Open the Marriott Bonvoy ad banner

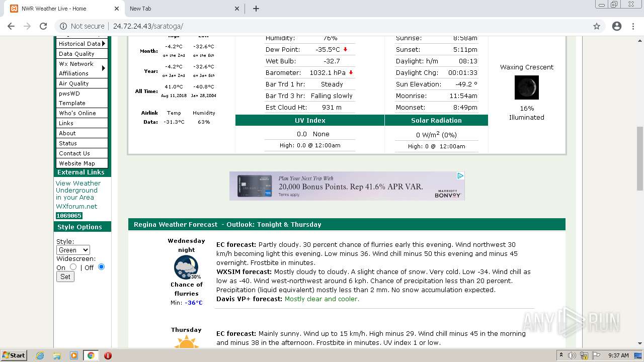pos(347,186)
